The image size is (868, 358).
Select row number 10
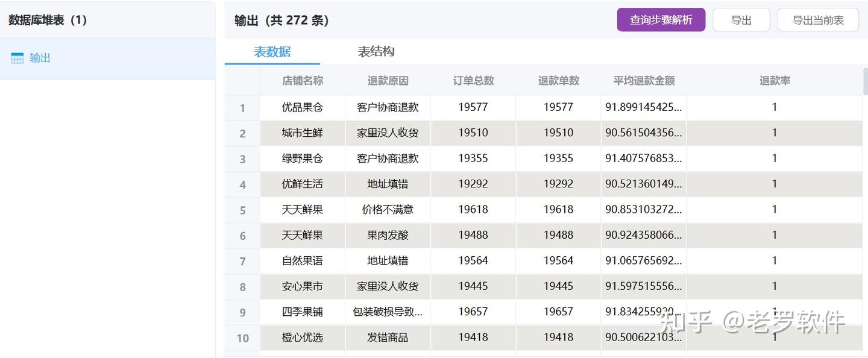coord(242,338)
